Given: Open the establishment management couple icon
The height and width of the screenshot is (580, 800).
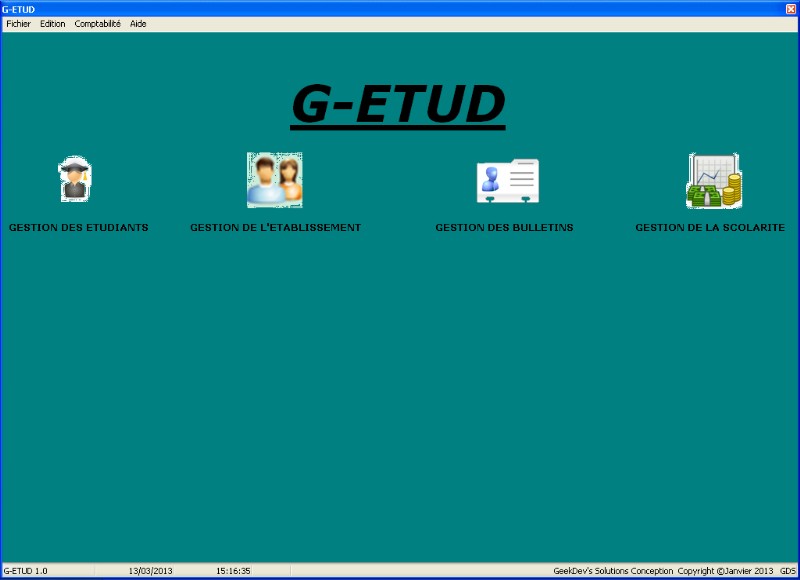Looking at the screenshot, I should point(274,180).
